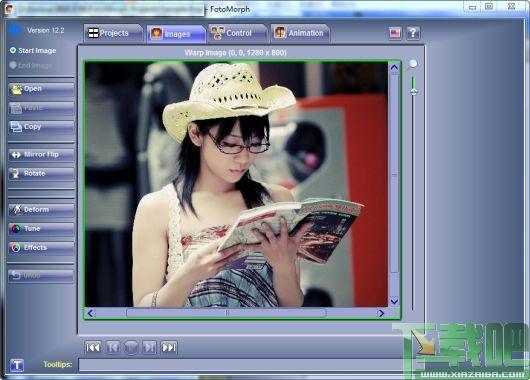Screen dimensions: 530x380
Task: Click the Rotate tool button
Action: pyautogui.click(x=41, y=173)
